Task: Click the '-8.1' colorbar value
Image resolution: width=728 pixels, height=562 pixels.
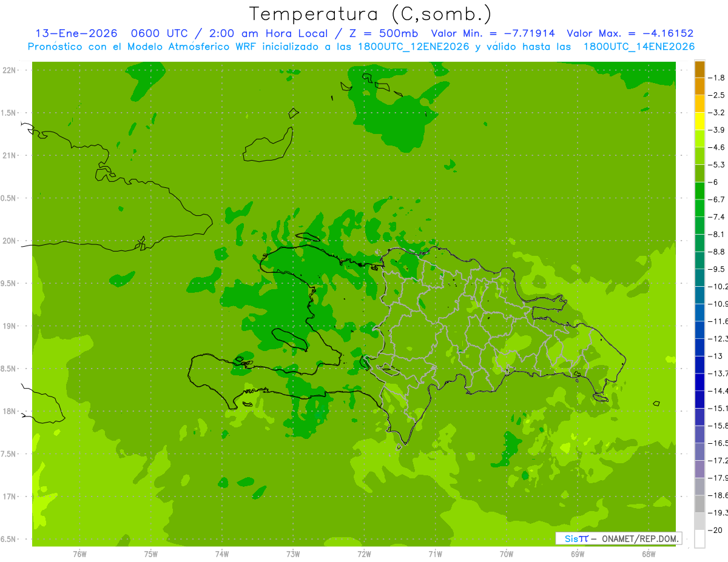Action: (x=718, y=235)
